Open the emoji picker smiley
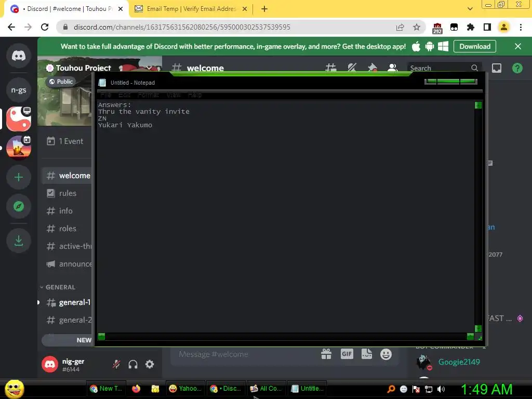Image resolution: width=532 pixels, height=399 pixels. [x=386, y=354]
